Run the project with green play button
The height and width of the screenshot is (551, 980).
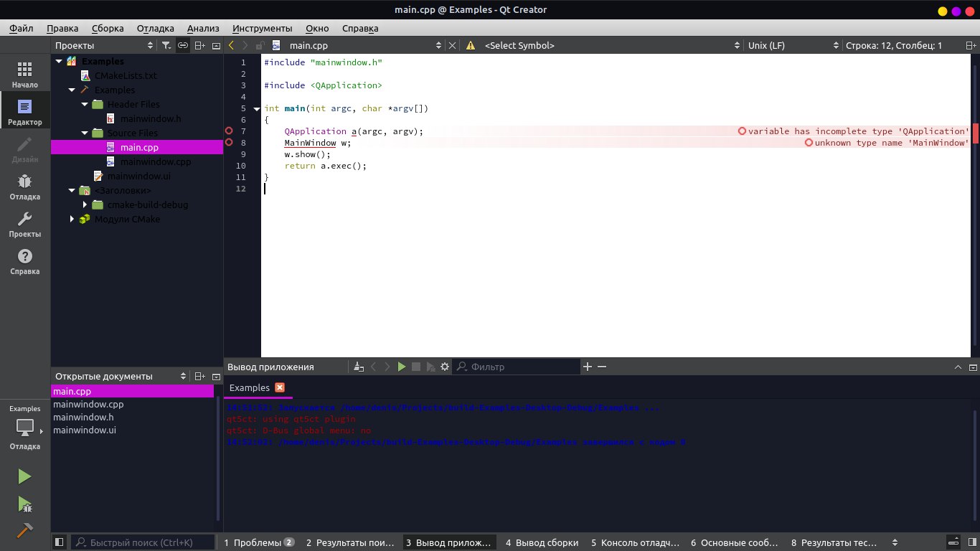(25, 476)
